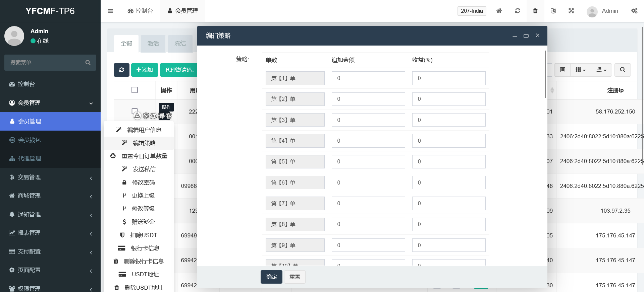Image resolution: width=644 pixels, height=292 pixels.
Task: Switch to the 激活 tab
Action: click(x=153, y=44)
